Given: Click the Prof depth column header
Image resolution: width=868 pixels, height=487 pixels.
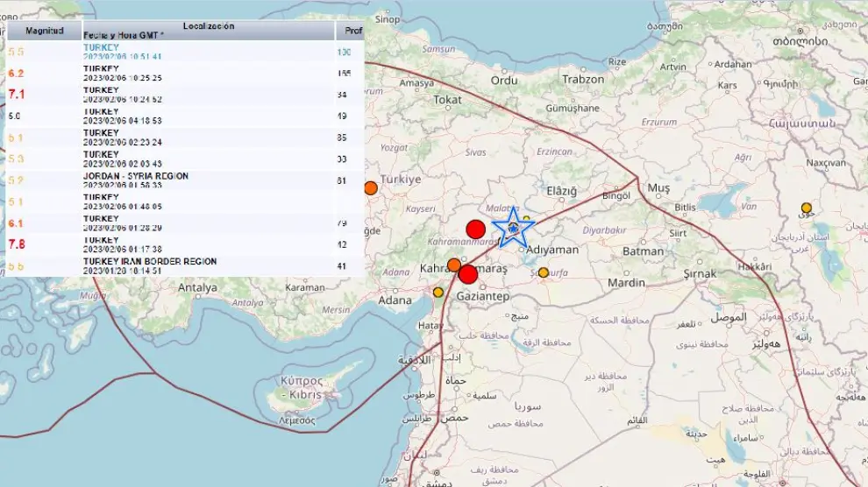Looking at the screenshot, I should tap(352, 31).
